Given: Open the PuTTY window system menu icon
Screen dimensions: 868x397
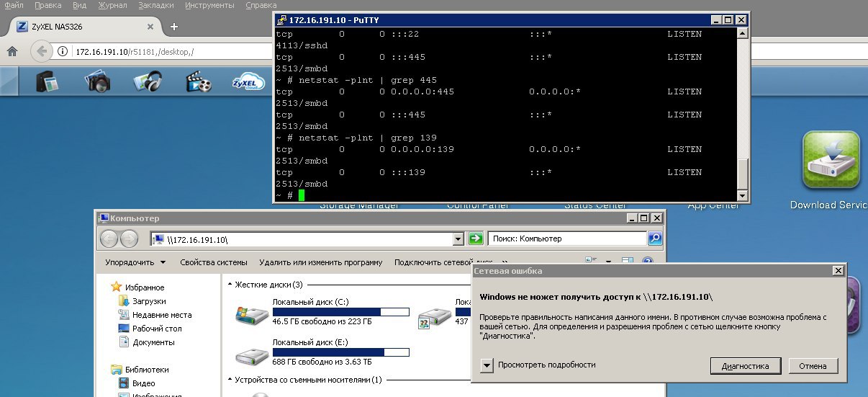Looking at the screenshot, I should 281,19.
